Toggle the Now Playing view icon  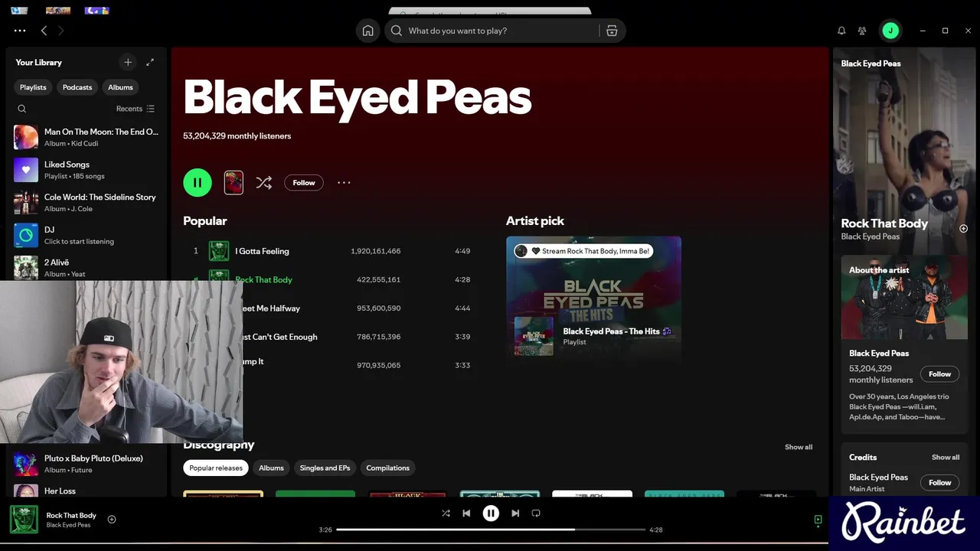click(x=818, y=520)
